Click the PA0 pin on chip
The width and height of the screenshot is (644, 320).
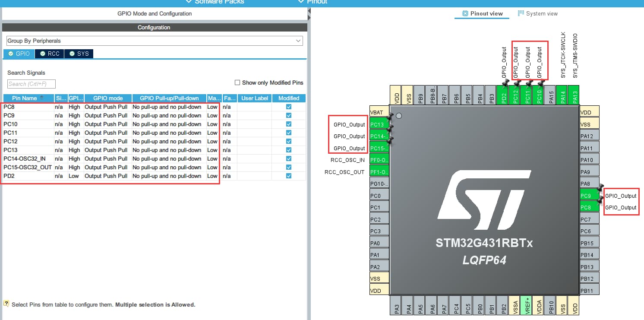[x=379, y=243]
